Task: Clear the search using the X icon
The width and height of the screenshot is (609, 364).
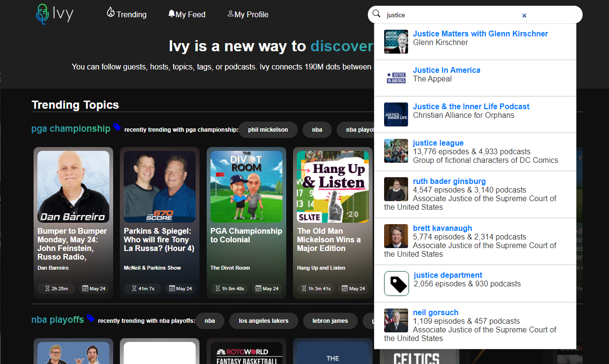Action: tap(524, 15)
